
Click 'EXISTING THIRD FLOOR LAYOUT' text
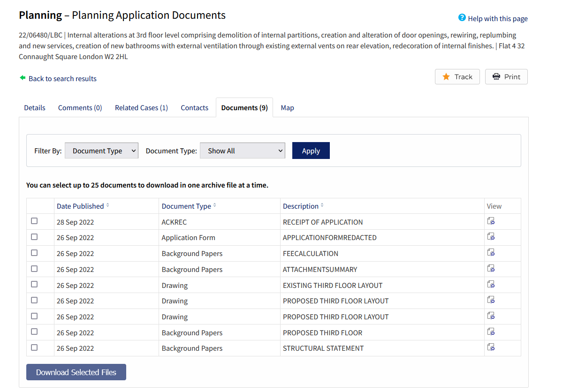(x=333, y=285)
